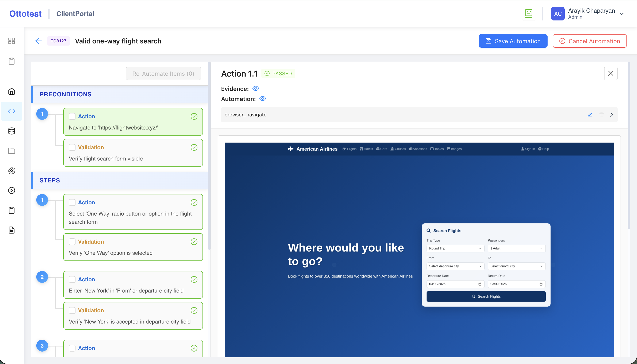Viewport: 637px width, 364px height.
Task: Click the back arrow next to TC8127
Action: [38, 41]
